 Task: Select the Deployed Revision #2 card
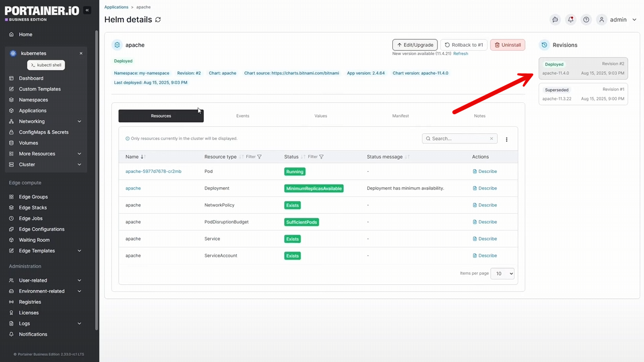[583, 69]
